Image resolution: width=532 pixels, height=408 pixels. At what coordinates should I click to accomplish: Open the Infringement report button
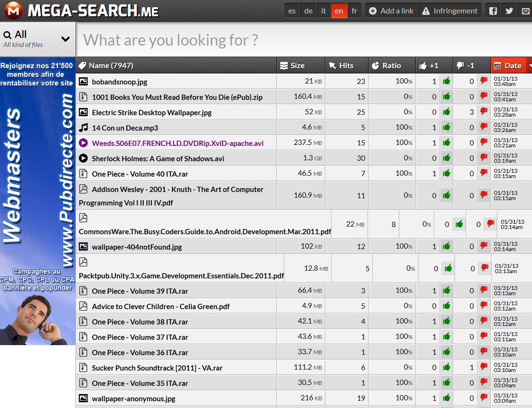pos(450,11)
